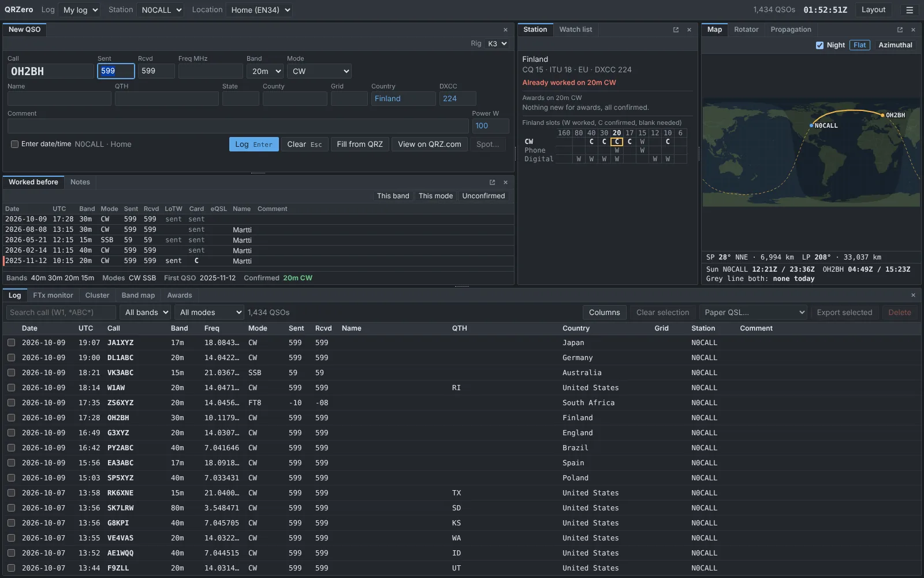This screenshot has height=578, width=924.
Task: Check the F9ZLL log entry checkbox
Action: coord(11,568)
